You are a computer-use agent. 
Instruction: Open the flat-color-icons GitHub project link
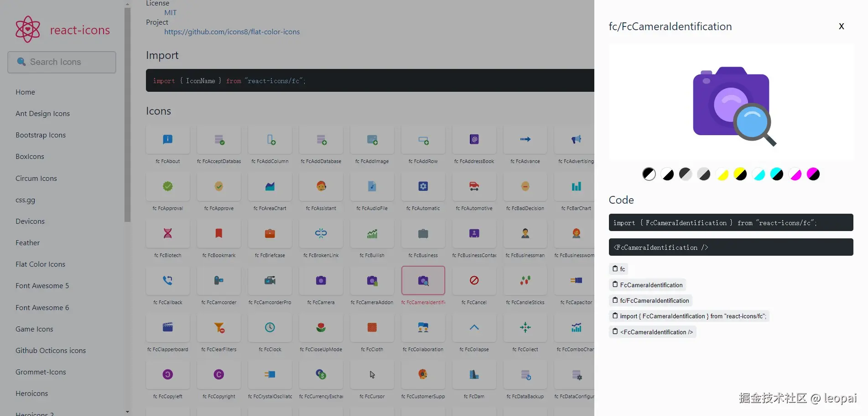pyautogui.click(x=232, y=32)
